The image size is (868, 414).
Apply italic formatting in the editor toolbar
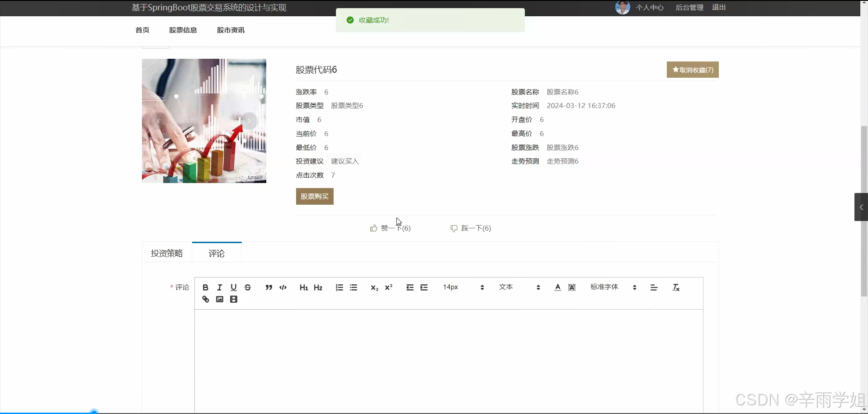click(219, 287)
